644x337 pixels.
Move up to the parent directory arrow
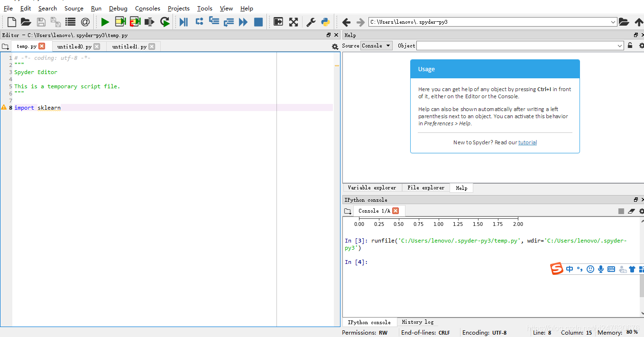[x=638, y=22]
